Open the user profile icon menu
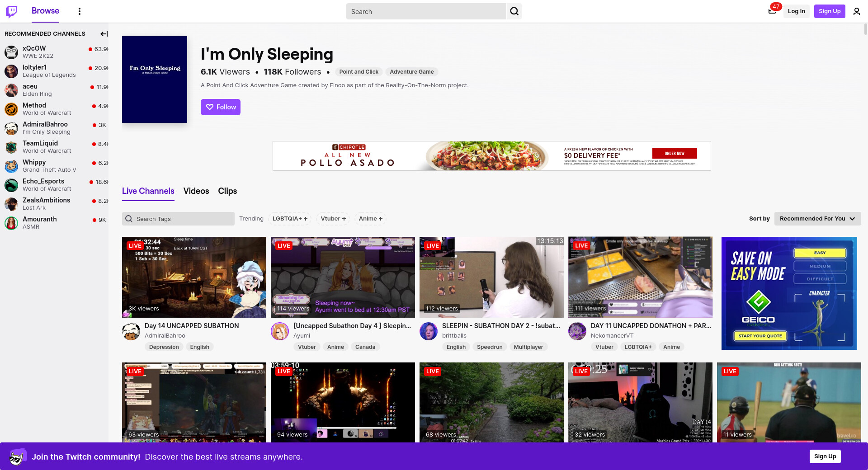Image resolution: width=868 pixels, height=470 pixels. pos(857,11)
